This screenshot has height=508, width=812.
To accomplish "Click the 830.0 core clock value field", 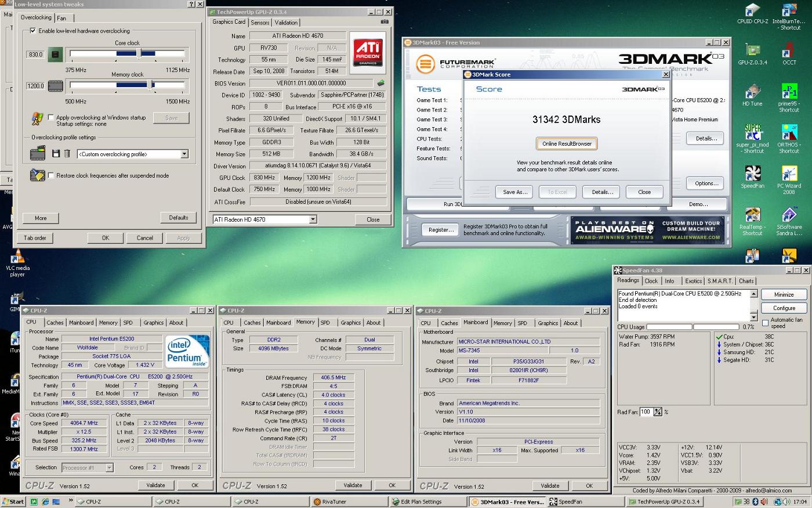I will tap(35, 54).
